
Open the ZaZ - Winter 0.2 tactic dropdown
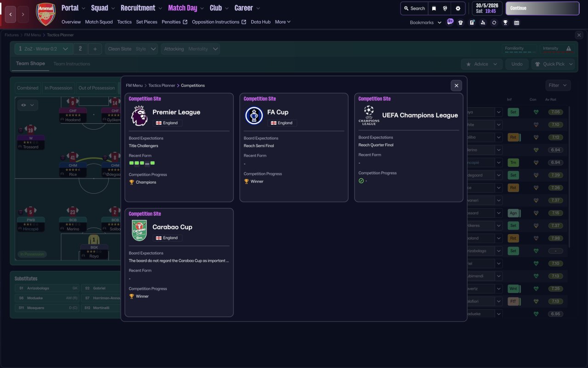click(x=44, y=49)
